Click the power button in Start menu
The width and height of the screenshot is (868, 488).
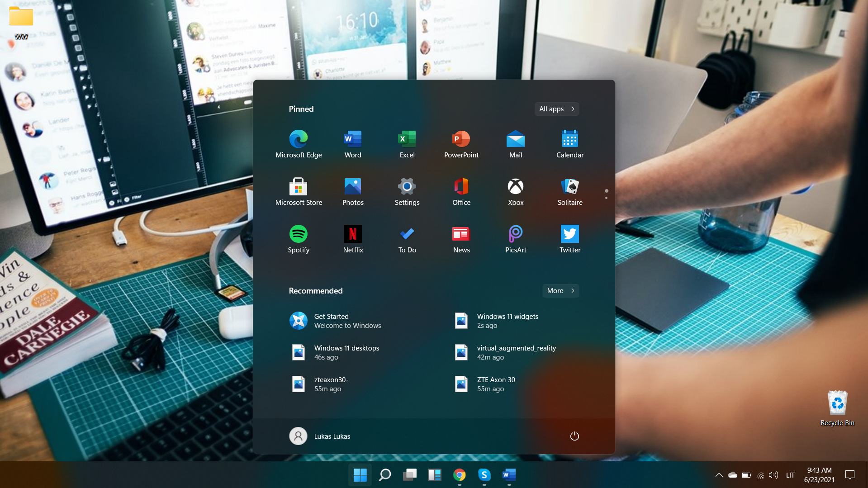pyautogui.click(x=574, y=436)
